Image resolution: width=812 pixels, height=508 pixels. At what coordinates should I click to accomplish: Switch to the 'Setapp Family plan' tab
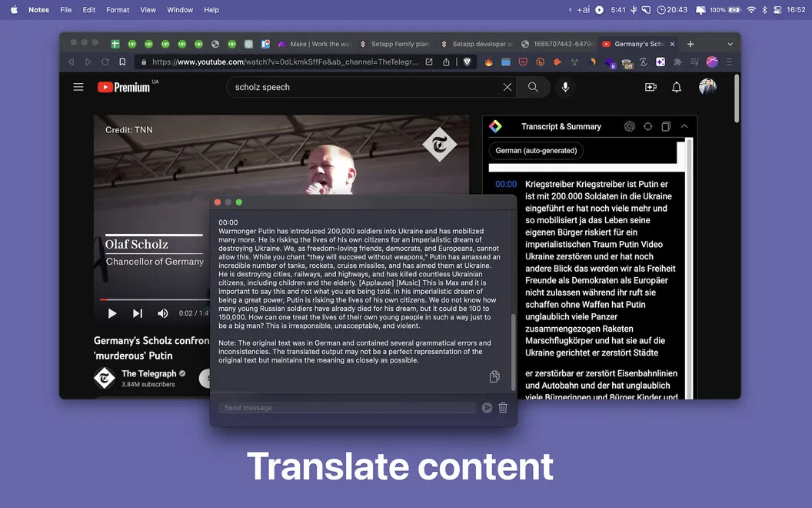coord(396,44)
